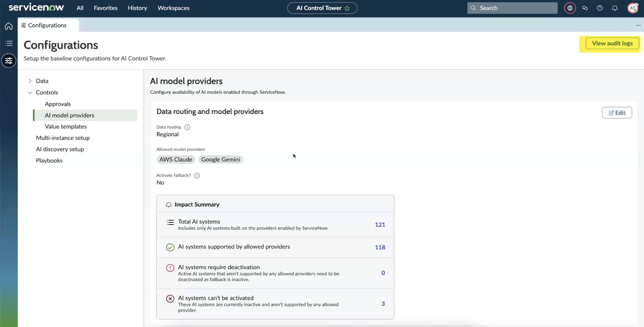Viewport: 644px width, 327px height.
Task: Open Value templates under Controls
Action: tap(66, 127)
